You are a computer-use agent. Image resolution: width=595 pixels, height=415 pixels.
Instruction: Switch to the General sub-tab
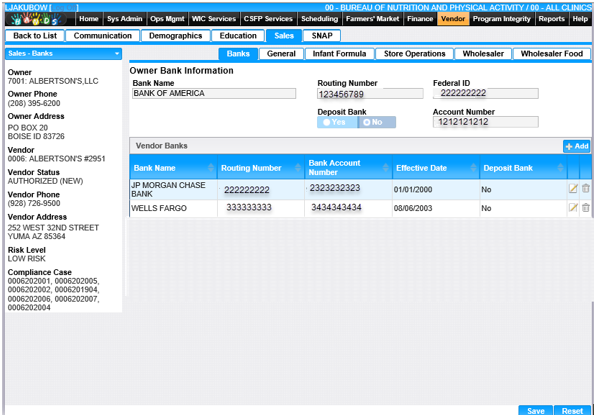[x=281, y=54]
